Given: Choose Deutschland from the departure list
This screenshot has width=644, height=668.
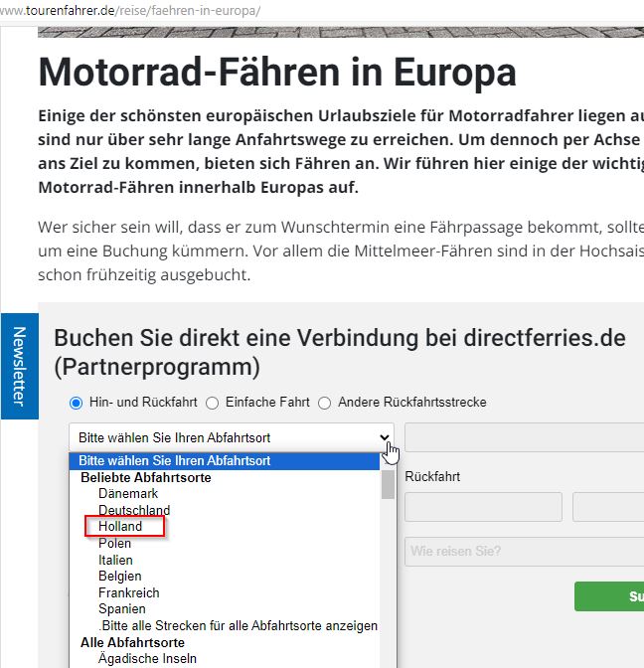Looking at the screenshot, I should (x=134, y=510).
